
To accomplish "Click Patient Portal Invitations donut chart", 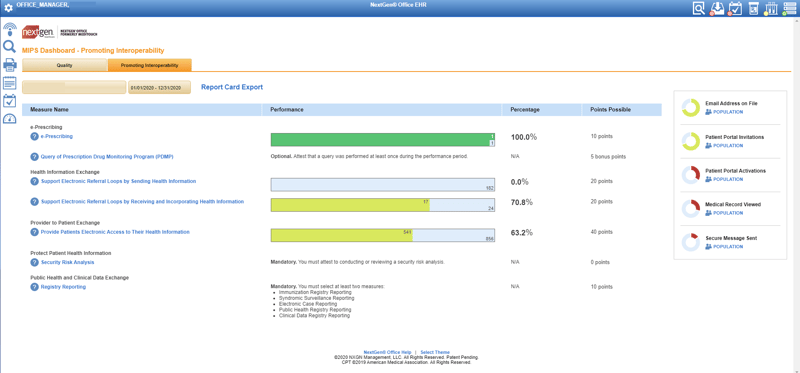I will pos(690,141).
